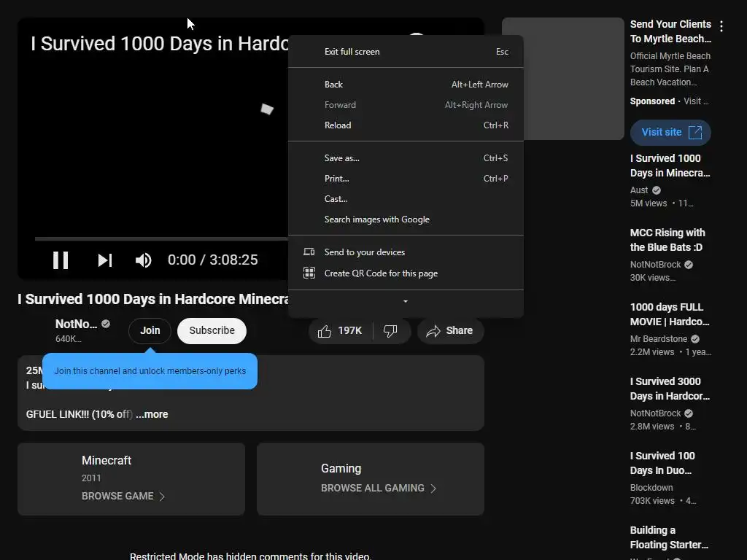Select Save as... menu entry
The height and width of the screenshot is (560, 747).
tap(406, 158)
